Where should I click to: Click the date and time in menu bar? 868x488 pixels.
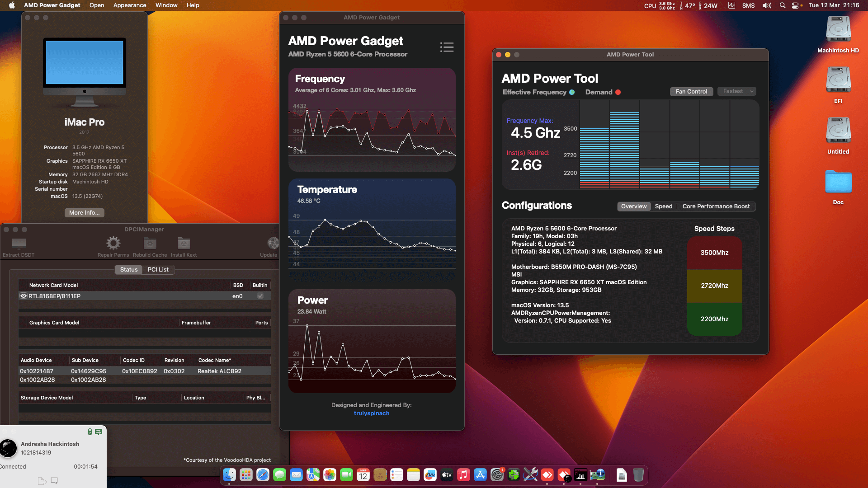834,5
